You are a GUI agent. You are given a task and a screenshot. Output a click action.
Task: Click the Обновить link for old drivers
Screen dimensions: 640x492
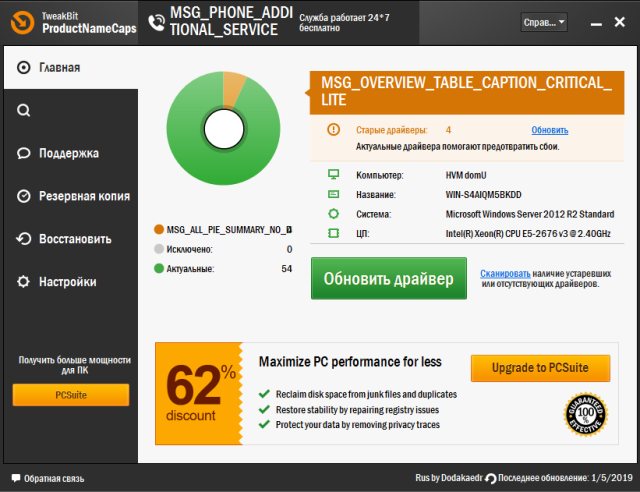coord(549,130)
